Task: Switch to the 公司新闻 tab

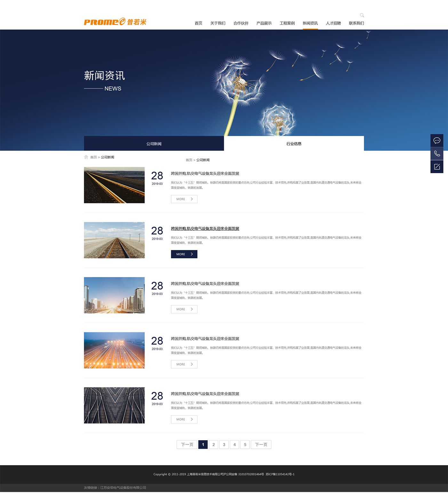Action: (x=154, y=144)
